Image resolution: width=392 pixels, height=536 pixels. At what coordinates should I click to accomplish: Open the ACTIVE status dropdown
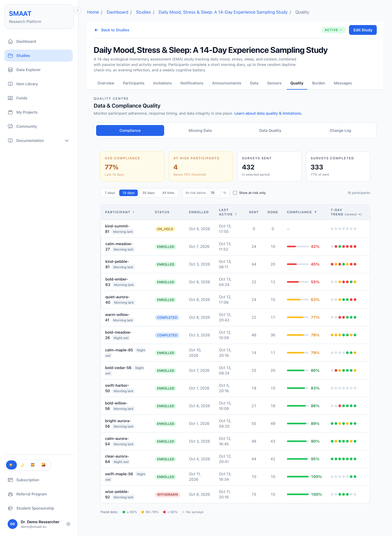pos(333,30)
